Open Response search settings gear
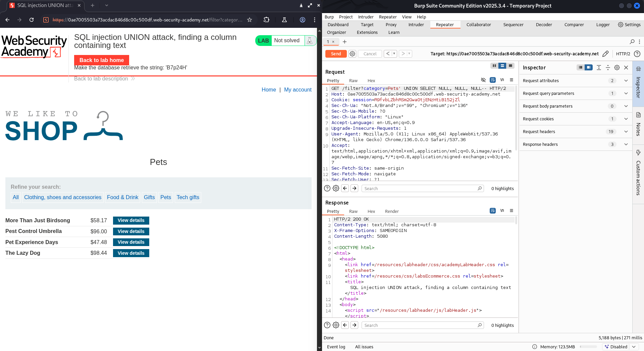Image resolution: width=644 pixels, height=351 pixels. coord(336,325)
